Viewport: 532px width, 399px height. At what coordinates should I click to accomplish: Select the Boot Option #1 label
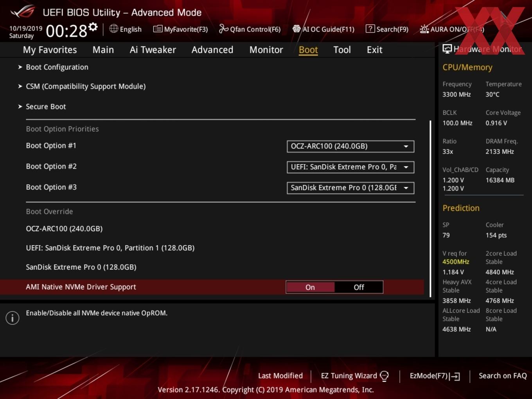(x=51, y=146)
